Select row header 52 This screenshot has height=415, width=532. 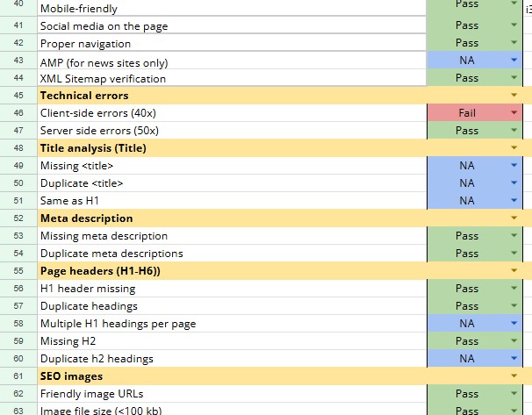click(18, 218)
